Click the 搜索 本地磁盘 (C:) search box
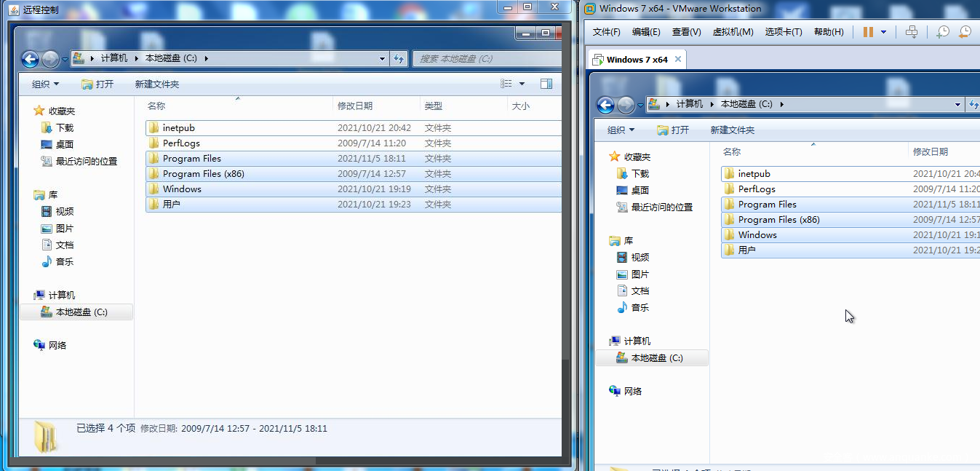 (x=486, y=59)
